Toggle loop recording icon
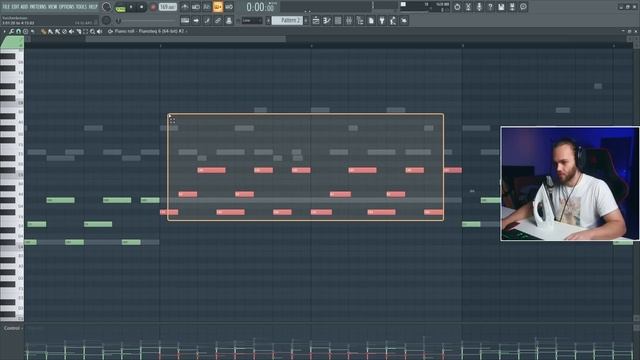The image size is (640, 360). pos(229,7)
